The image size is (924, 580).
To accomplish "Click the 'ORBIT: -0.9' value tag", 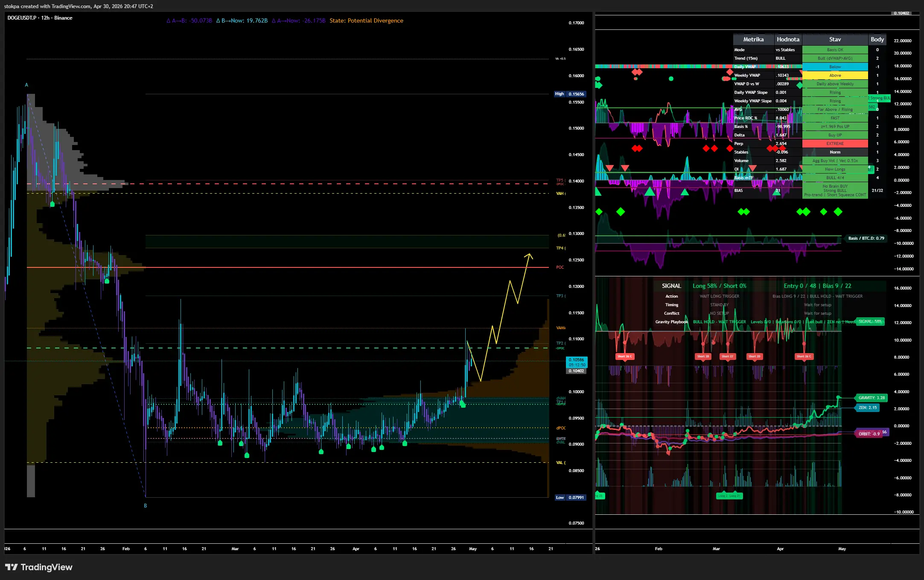I will pos(869,434).
